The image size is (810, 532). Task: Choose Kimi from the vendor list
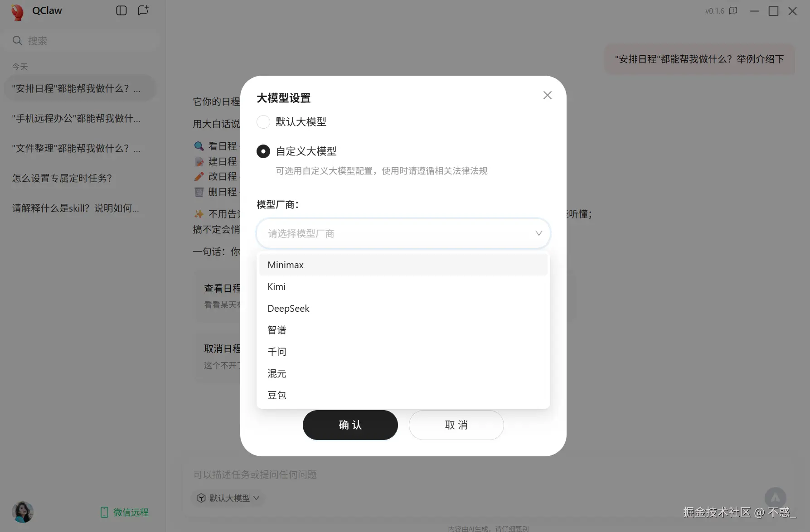pos(403,287)
